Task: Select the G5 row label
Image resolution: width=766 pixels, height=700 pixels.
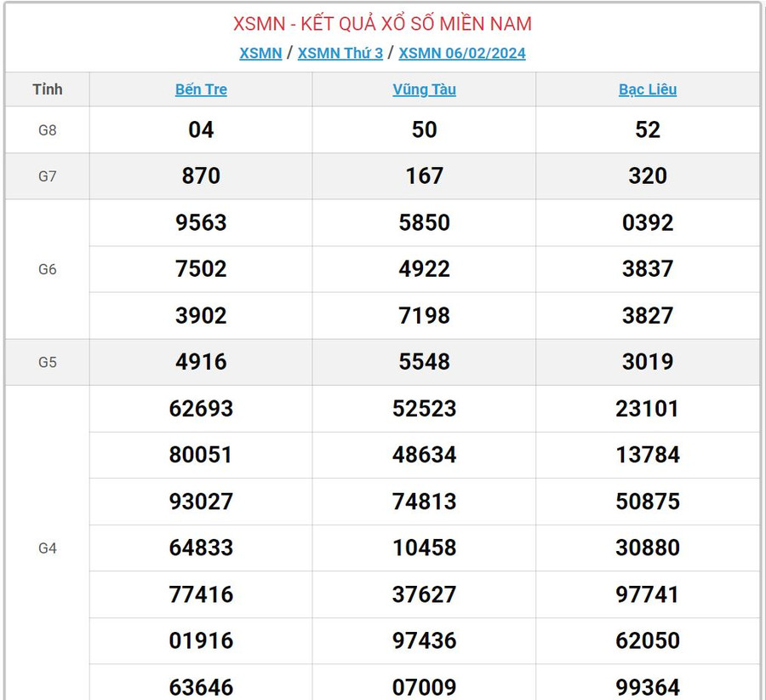Action: (48, 362)
